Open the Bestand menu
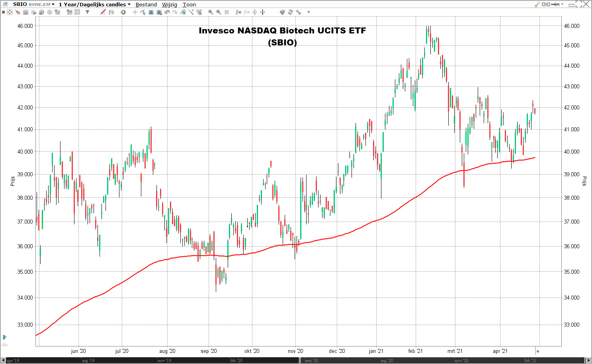592x364 pixels. pyautogui.click(x=146, y=5)
